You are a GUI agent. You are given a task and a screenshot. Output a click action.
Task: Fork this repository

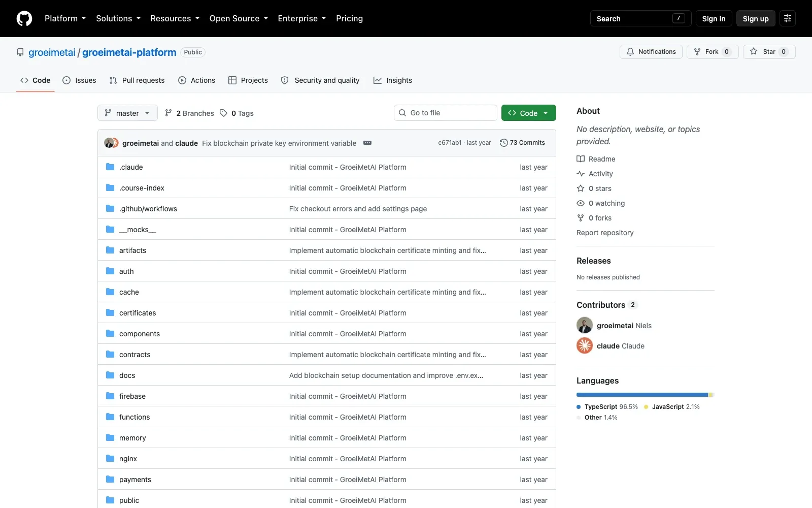(x=712, y=52)
